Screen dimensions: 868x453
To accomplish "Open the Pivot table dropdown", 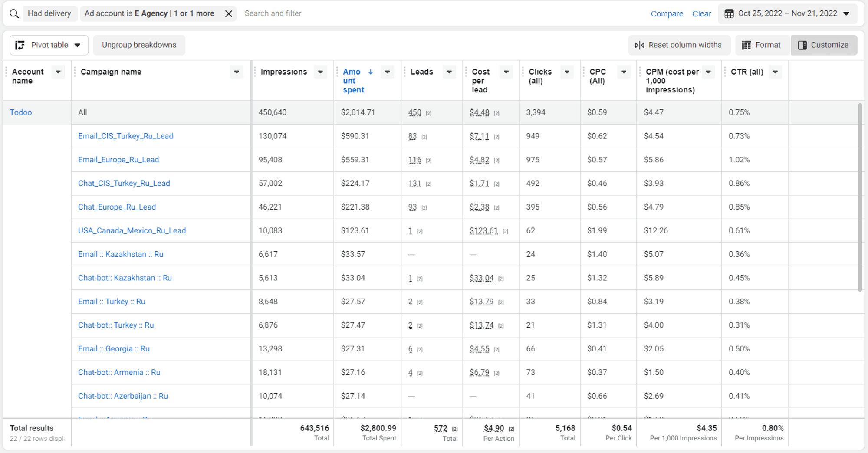I will [x=78, y=45].
